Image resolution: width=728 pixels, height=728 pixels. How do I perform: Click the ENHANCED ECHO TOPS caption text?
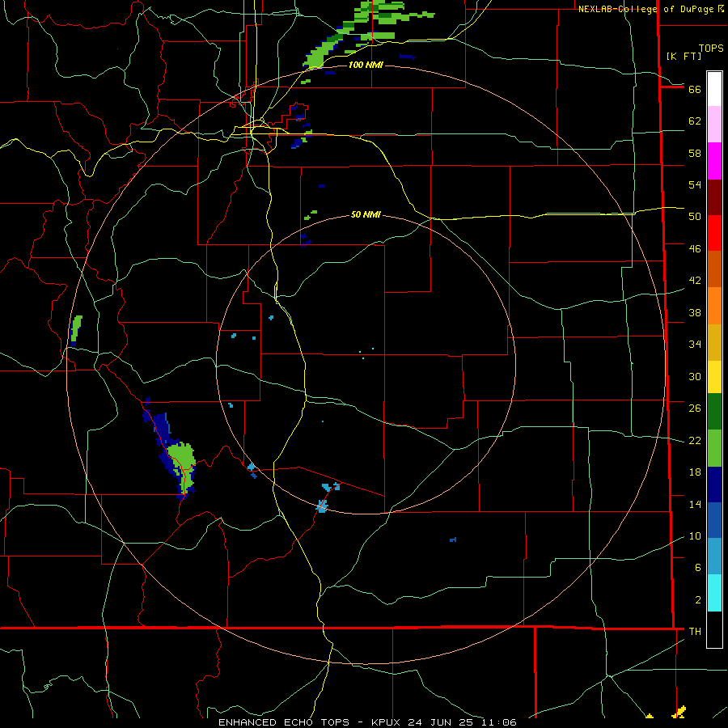(x=284, y=722)
